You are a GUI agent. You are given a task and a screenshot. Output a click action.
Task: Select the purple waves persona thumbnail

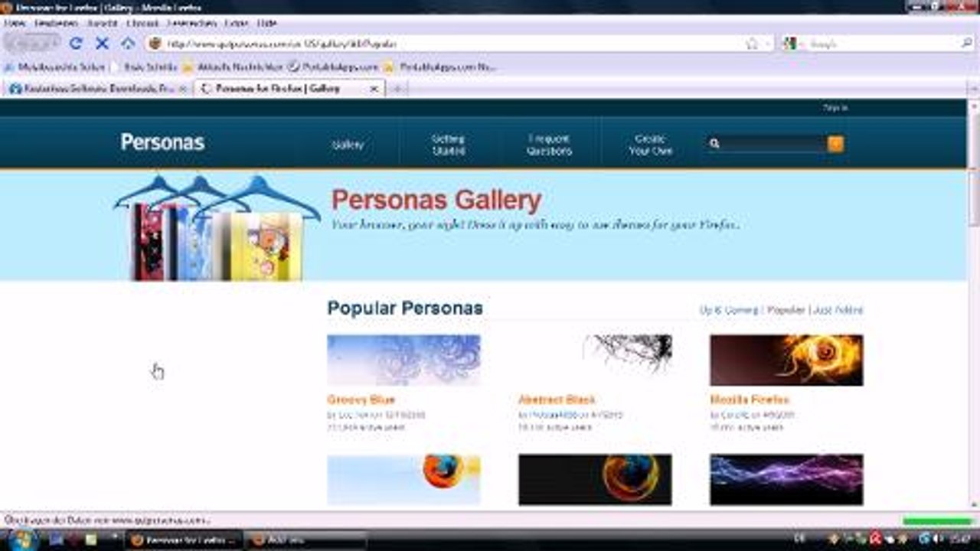[786, 480]
